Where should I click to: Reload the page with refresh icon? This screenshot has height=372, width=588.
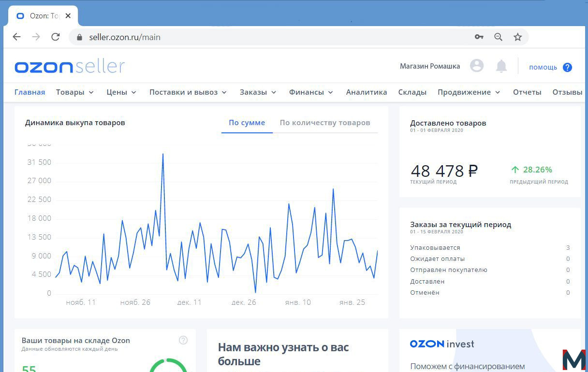(x=56, y=37)
